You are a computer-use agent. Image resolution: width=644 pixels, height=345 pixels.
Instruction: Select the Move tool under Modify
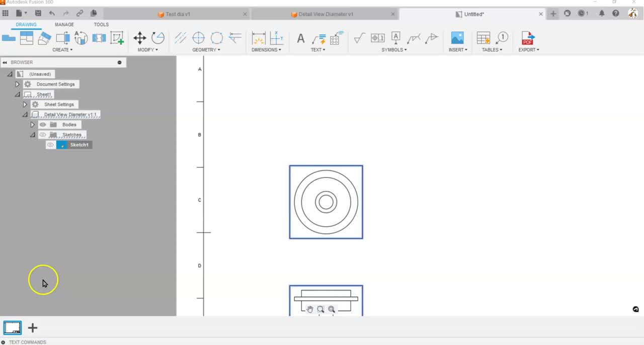(140, 38)
